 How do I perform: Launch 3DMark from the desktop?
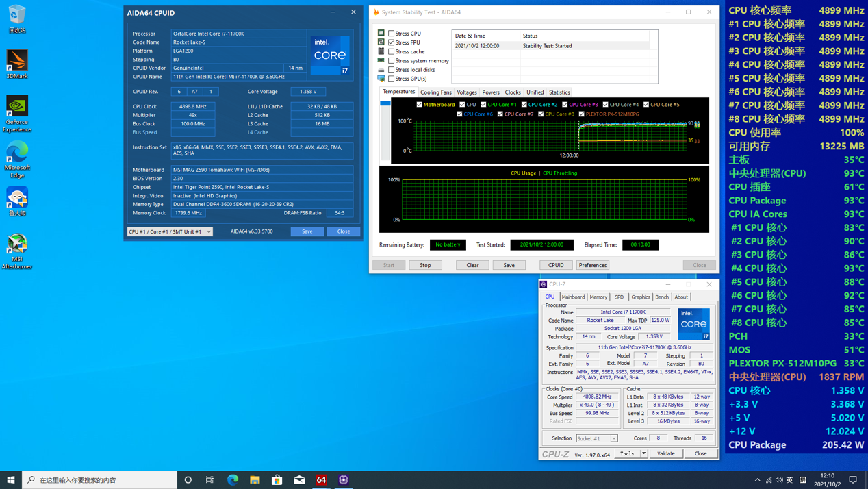[17, 64]
